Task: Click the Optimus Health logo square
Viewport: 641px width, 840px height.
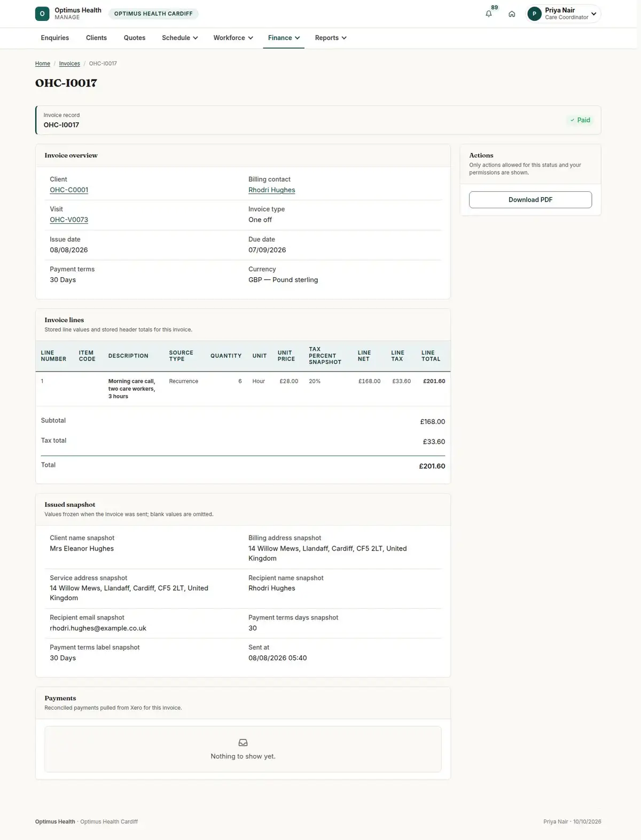Action: (x=42, y=14)
